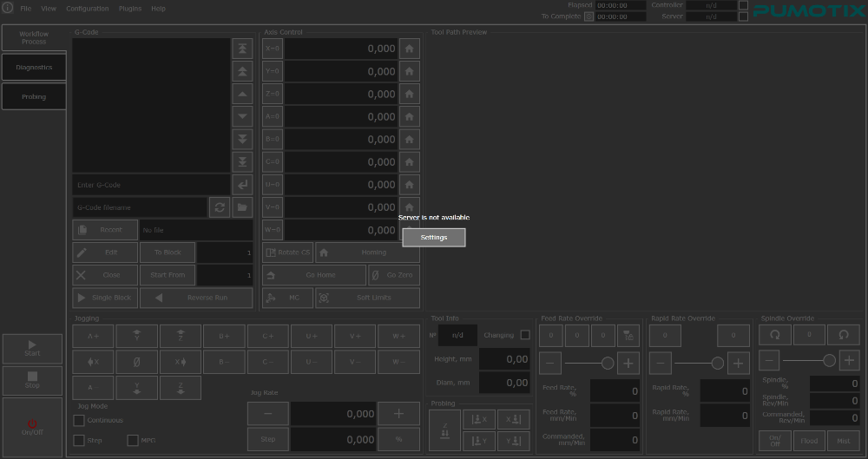Click the Rotate CS button

288,252
